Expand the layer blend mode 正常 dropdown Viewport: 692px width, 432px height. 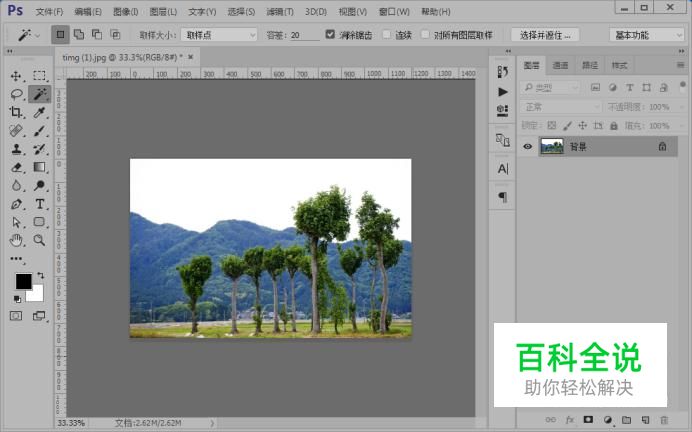tap(550, 107)
